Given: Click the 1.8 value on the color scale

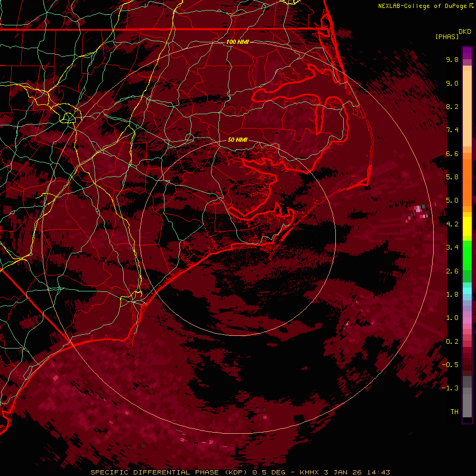Looking at the screenshot, I should [x=452, y=295].
